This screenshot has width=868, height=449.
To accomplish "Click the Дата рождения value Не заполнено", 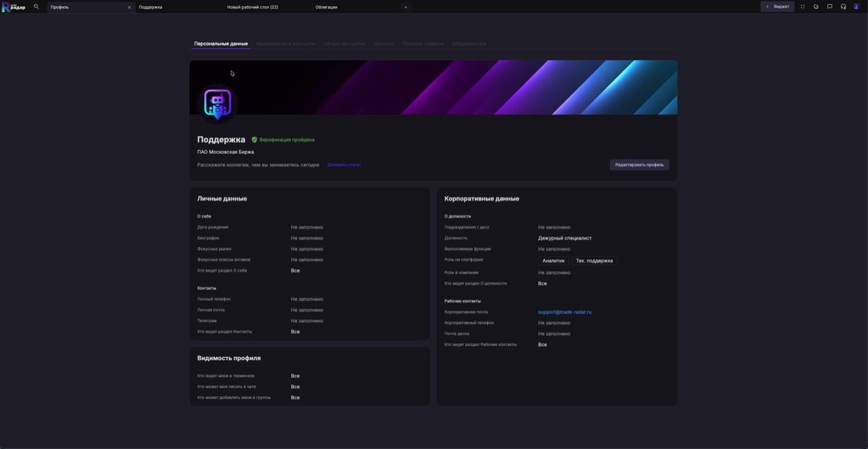I will (307, 228).
